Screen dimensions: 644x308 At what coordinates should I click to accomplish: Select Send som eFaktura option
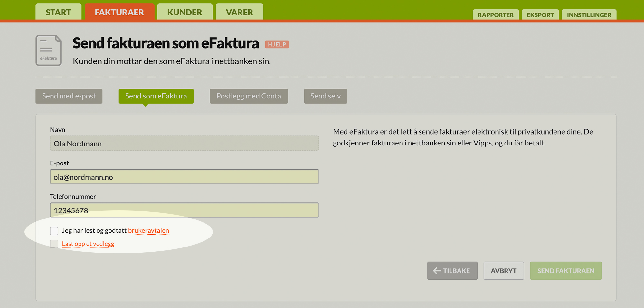click(156, 96)
